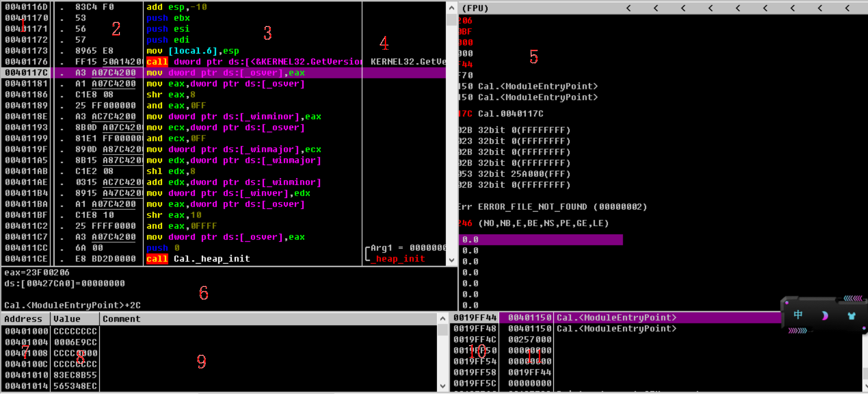
Task: Select the 'call Cal._heap_init' instruction
Action: coord(198,259)
